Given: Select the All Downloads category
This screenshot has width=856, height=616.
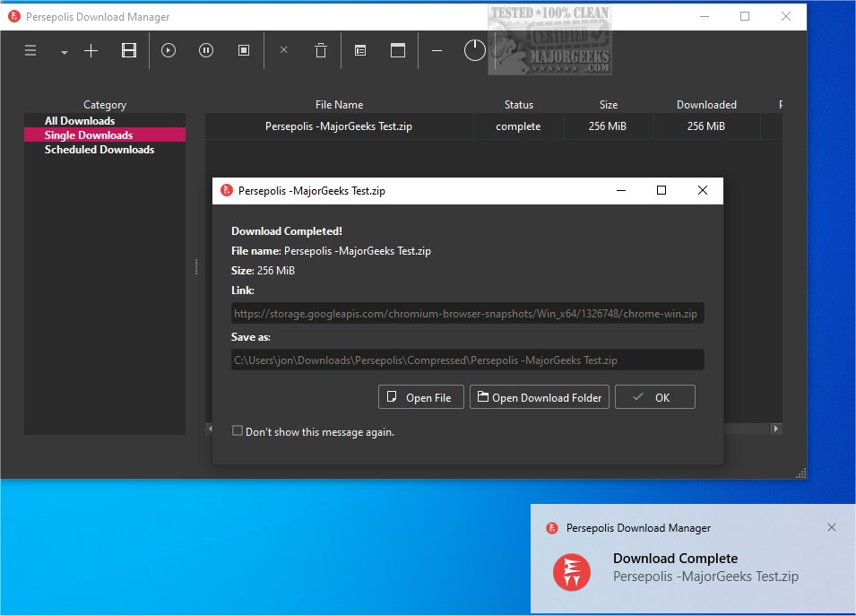Looking at the screenshot, I should point(80,120).
